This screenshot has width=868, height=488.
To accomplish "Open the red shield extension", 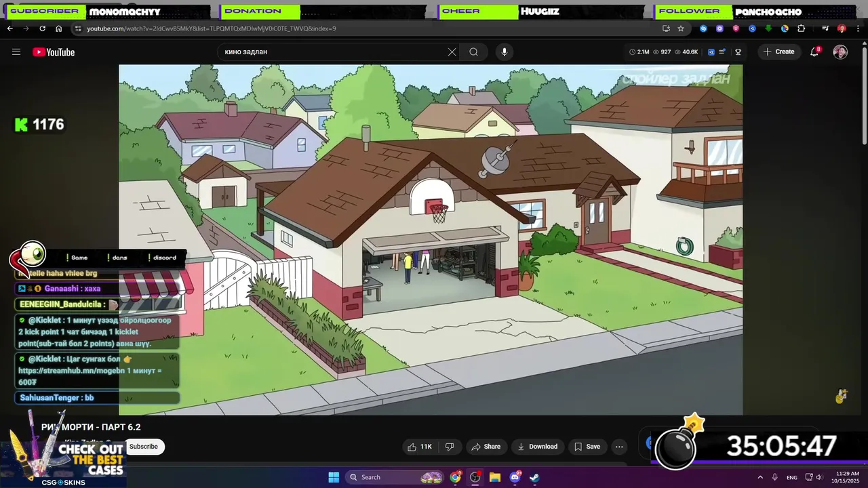I will pos(736,28).
